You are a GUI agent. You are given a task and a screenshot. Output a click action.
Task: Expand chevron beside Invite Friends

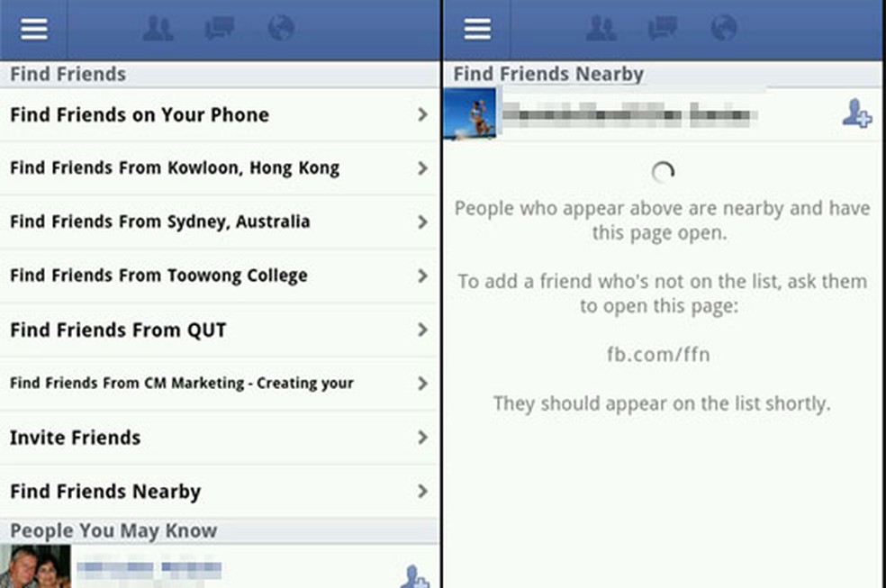(x=422, y=438)
